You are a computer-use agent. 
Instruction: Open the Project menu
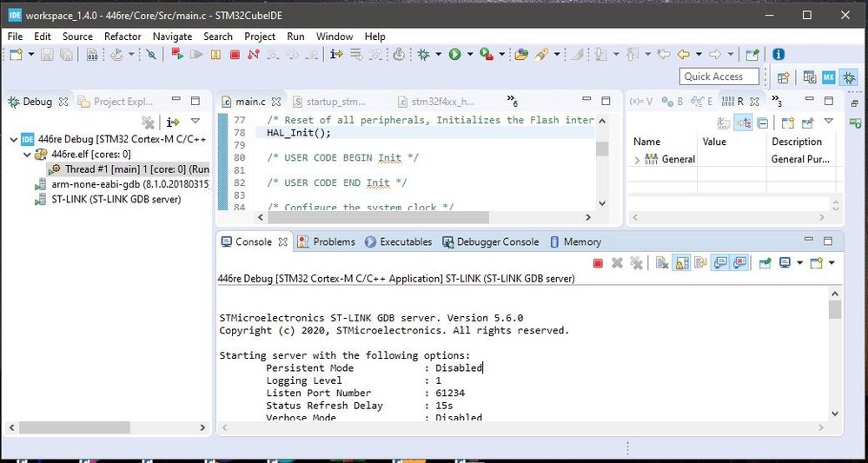point(260,36)
